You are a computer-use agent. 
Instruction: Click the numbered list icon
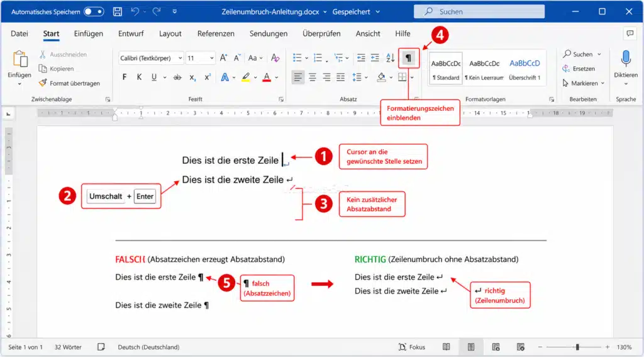[318, 58]
